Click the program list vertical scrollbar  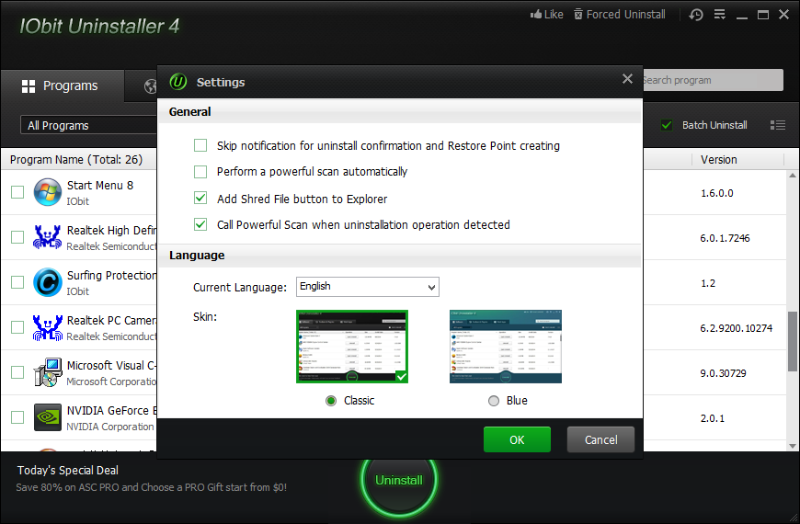[x=793, y=340]
